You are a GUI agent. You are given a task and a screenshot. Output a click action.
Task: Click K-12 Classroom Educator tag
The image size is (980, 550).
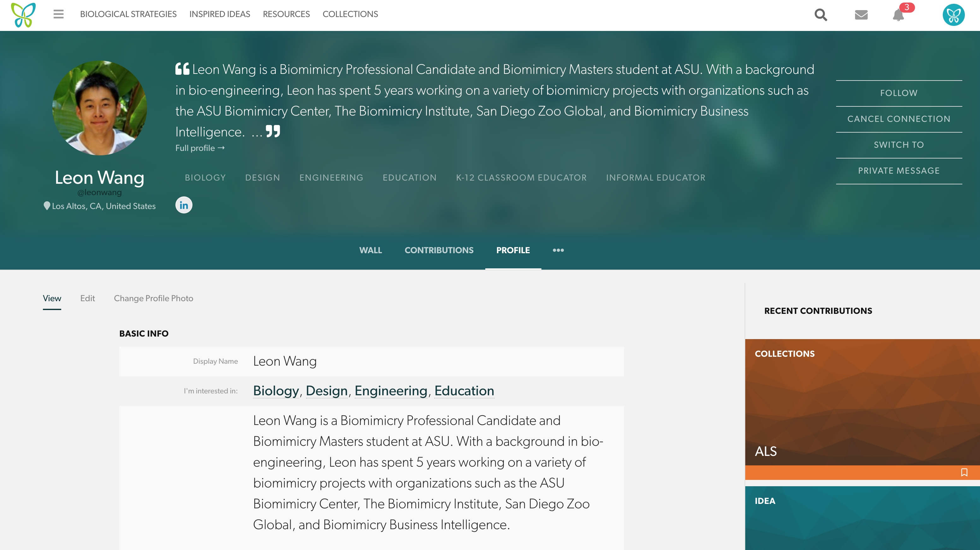(521, 178)
